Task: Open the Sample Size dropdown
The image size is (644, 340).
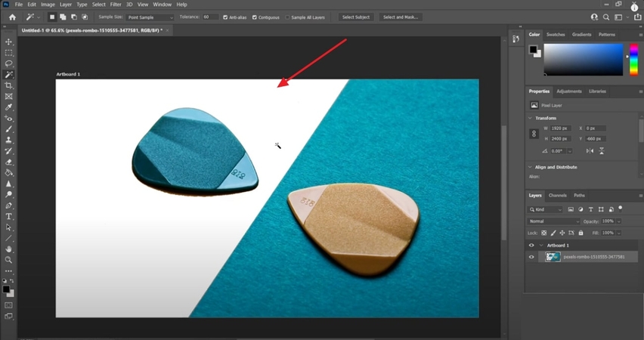Action: coord(150,17)
